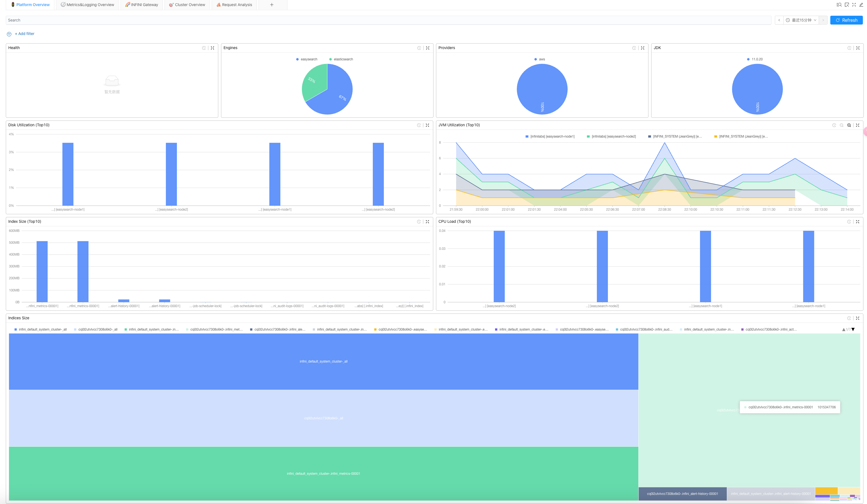Click the Refresh button

point(846,20)
